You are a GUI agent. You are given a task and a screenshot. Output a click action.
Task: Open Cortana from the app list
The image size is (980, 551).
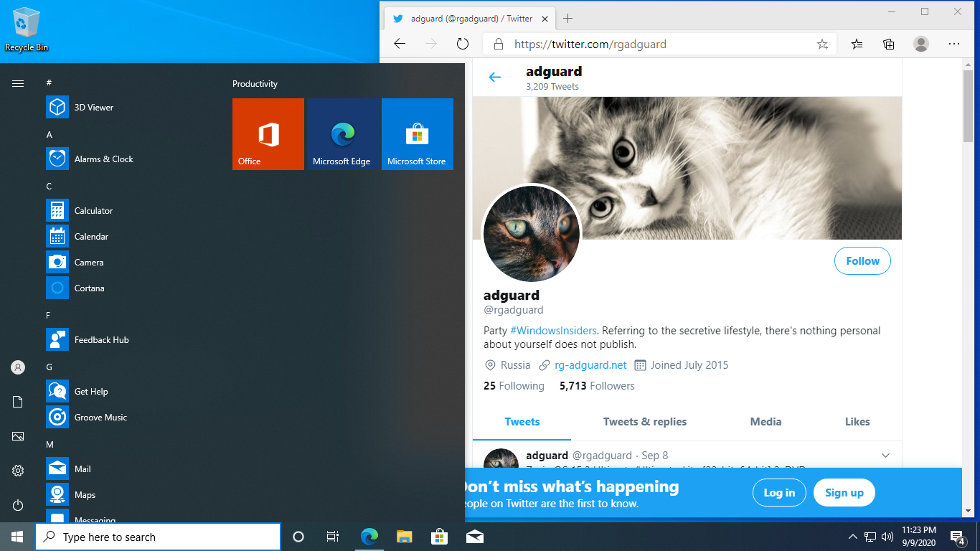point(129,288)
